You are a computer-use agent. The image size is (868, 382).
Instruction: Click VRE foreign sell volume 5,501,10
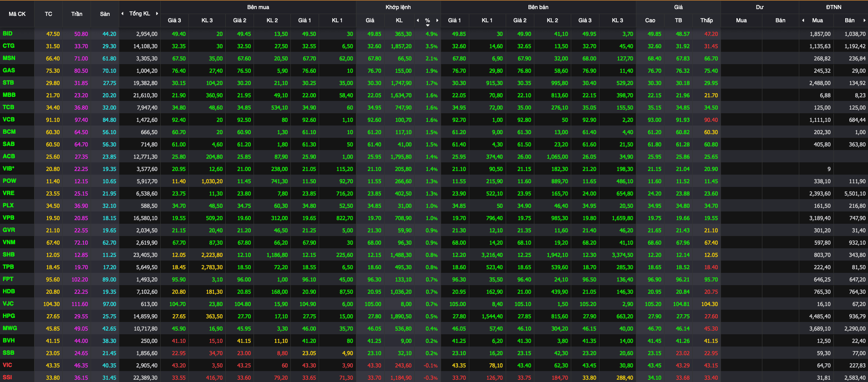(855, 194)
